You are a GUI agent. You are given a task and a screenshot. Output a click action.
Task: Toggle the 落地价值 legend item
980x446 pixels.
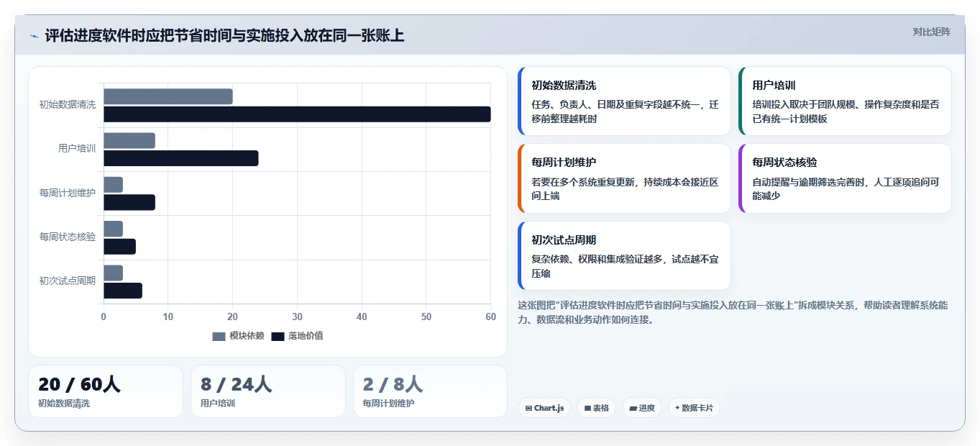click(298, 336)
